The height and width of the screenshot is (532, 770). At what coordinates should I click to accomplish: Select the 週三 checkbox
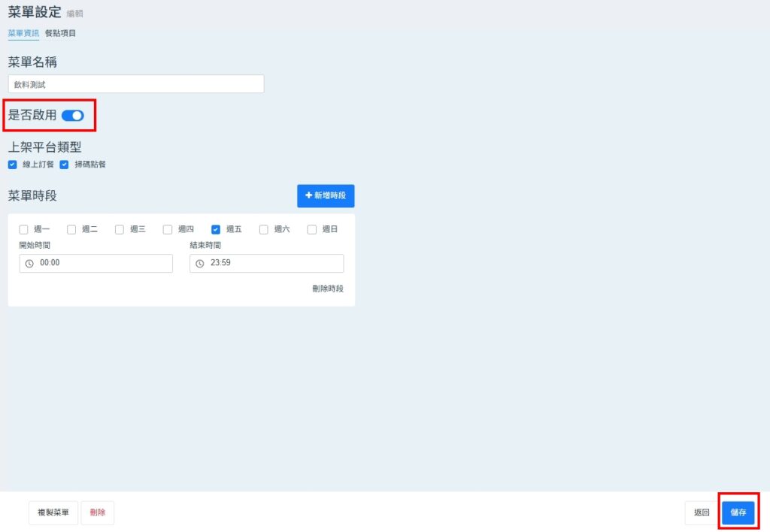click(x=120, y=230)
